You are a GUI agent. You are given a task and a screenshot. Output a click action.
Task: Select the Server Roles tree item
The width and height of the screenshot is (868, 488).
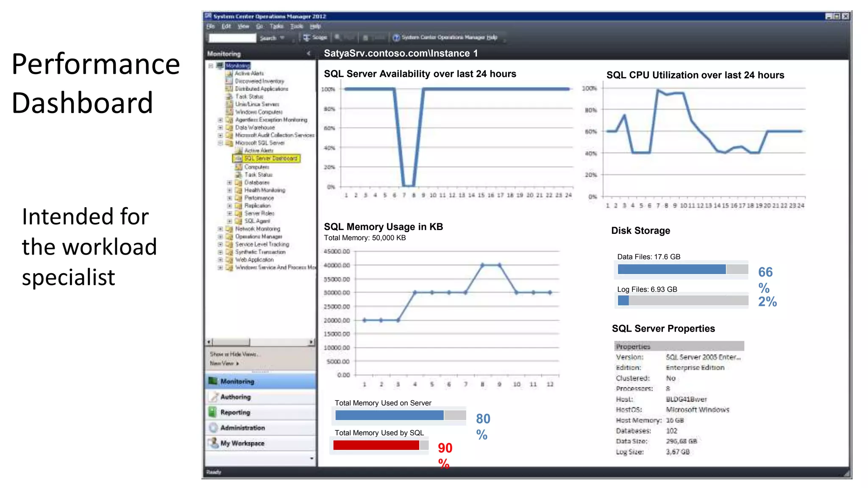(x=259, y=213)
